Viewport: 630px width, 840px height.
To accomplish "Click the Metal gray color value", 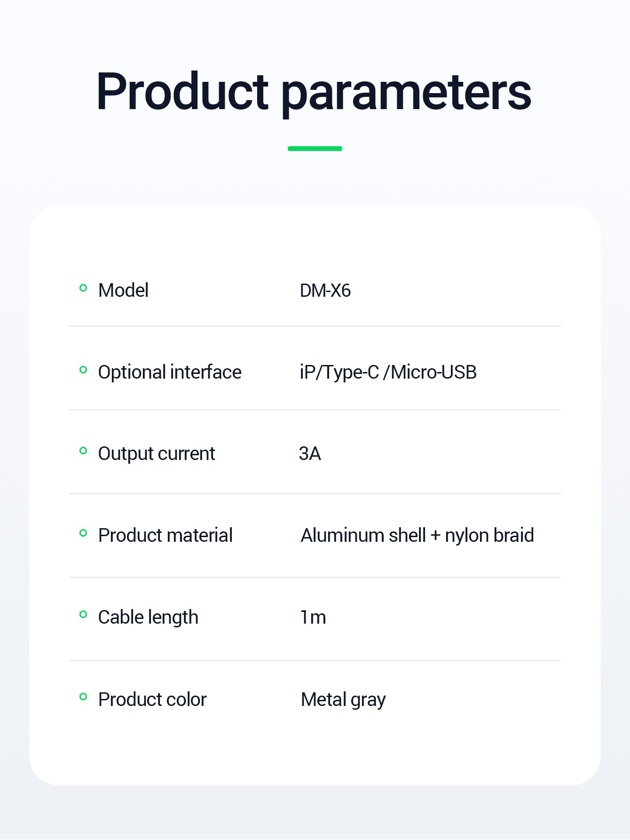I will point(343,700).
